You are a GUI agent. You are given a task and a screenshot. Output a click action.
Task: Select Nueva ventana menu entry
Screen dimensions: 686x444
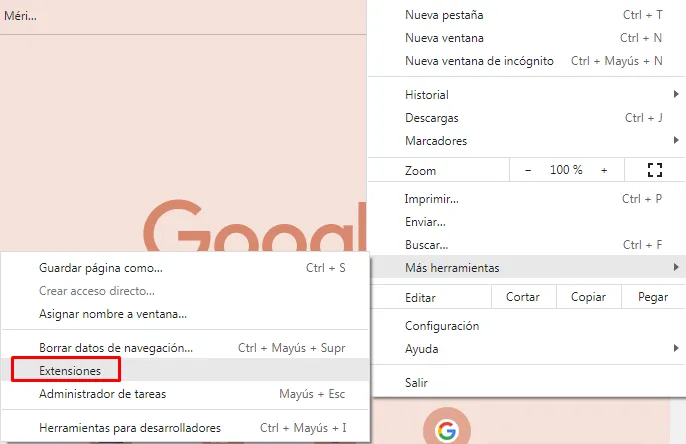[527, 38]
